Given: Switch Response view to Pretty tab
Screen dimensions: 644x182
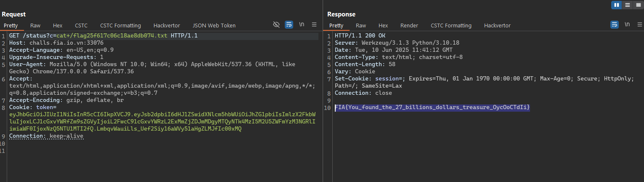Looking at the screenshot, I should click(x=337, y=25).
